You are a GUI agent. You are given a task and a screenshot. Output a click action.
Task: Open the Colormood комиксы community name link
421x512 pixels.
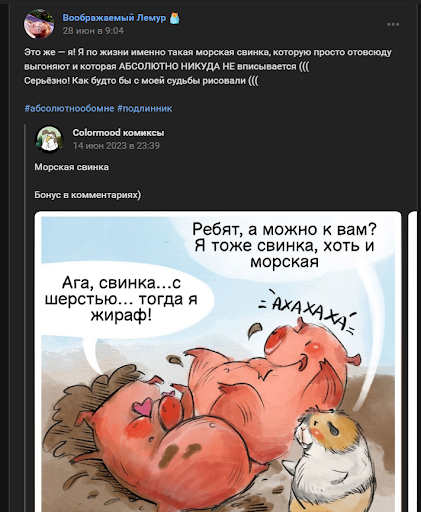click(118, 133)
